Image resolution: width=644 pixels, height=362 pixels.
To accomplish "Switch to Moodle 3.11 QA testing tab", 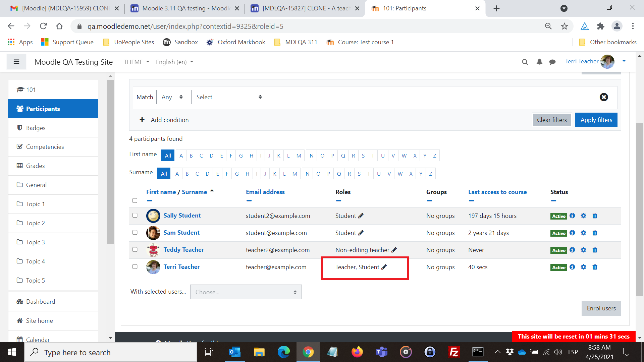I will coord(185,8).
